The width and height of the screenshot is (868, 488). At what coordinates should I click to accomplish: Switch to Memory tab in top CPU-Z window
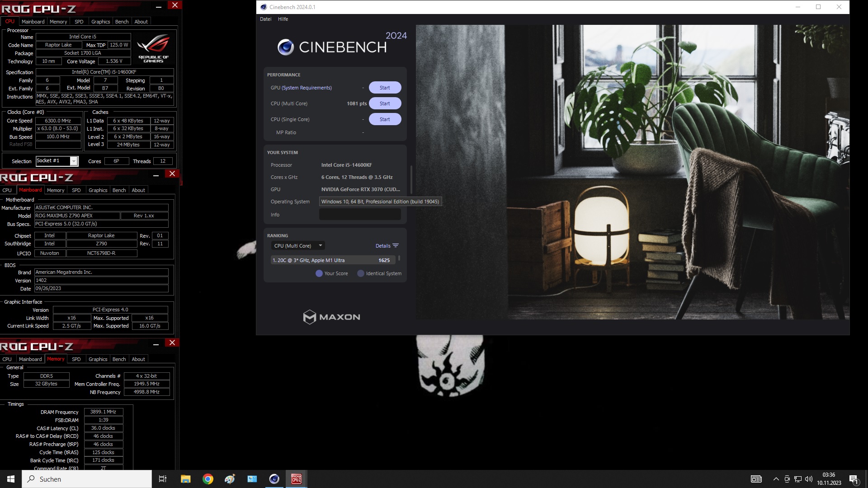(58, 22)
